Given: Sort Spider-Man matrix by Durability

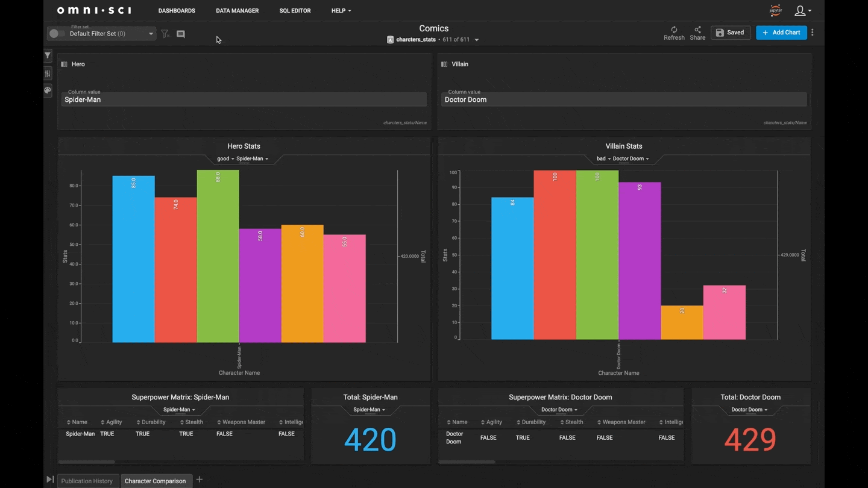Looking at the screenshot, I should (x=151, y=422).
